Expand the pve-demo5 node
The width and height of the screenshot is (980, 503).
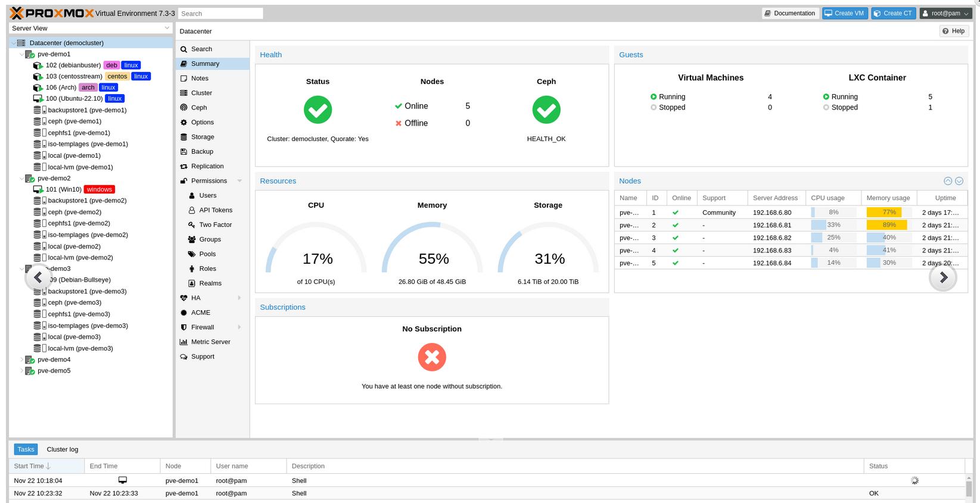click(21, 371)
